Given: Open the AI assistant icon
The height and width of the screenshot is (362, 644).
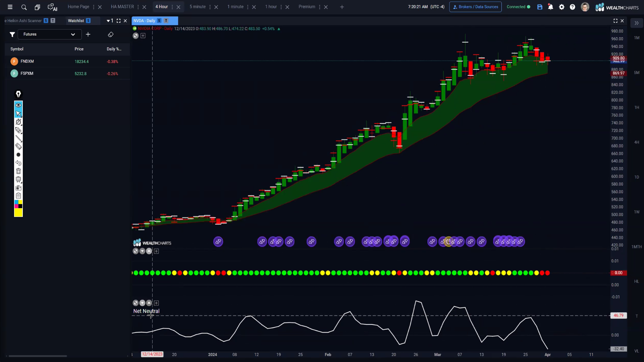Looking at the screenshot, I should 52,7.
